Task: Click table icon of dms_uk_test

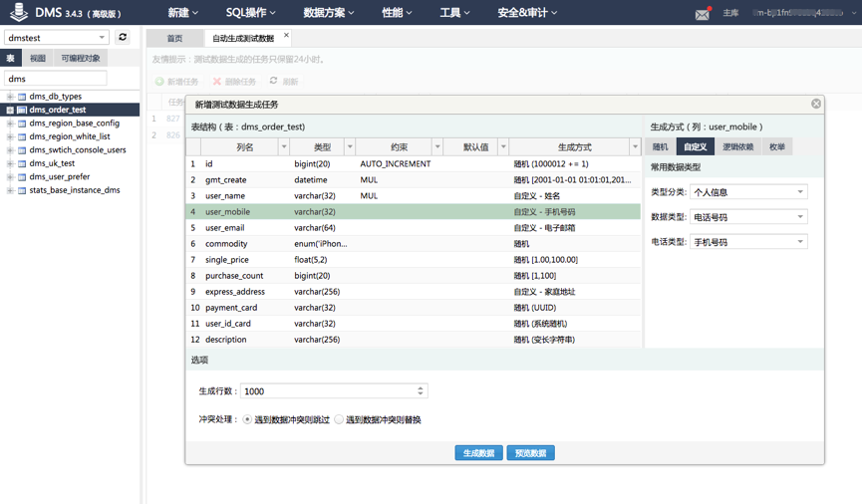Action: pyautogui.click(x=22, y=163)
